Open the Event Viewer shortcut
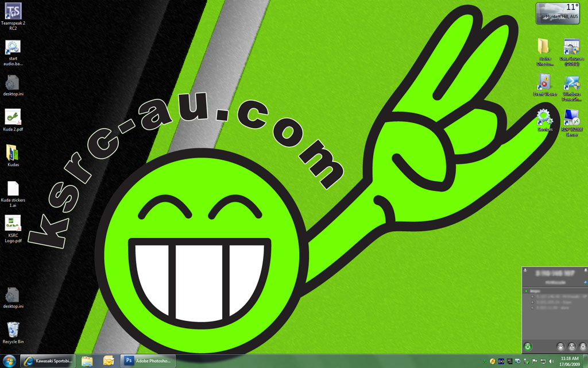The image size is (588, 368). [544, 82]
